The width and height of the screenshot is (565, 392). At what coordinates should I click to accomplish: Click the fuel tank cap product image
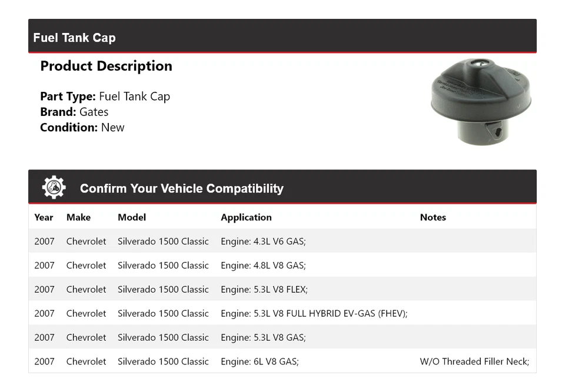(x=481, y=101)
